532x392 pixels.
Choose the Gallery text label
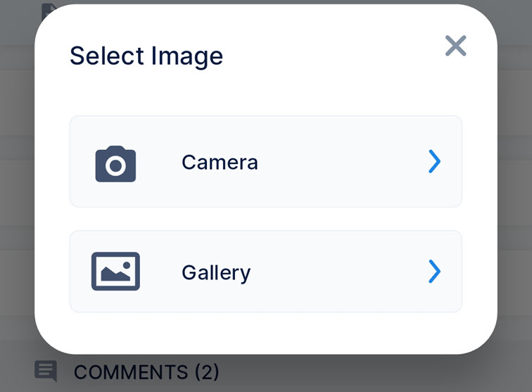[x=216, y=272]
